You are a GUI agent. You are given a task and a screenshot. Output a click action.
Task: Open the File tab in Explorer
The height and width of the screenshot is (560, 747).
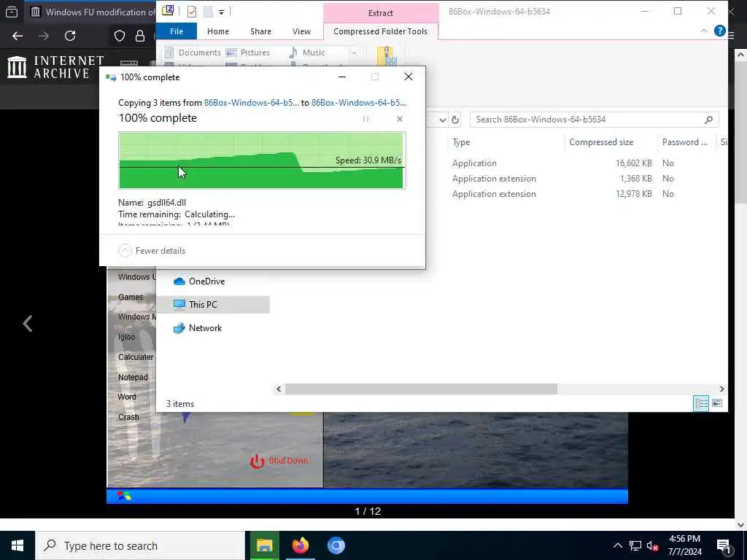coord(177,31)
